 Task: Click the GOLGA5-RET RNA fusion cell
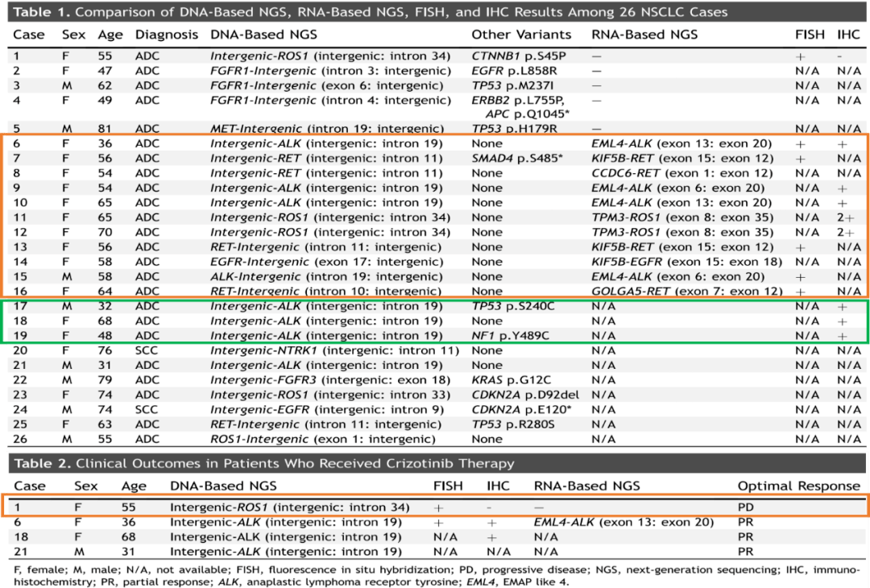click(686, 292)
